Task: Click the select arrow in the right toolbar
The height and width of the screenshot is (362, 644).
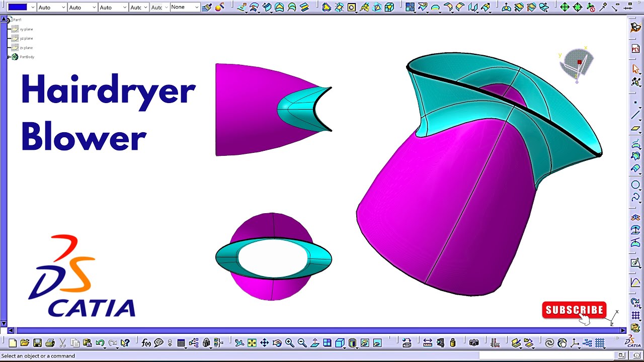Action: pos(636,69)
